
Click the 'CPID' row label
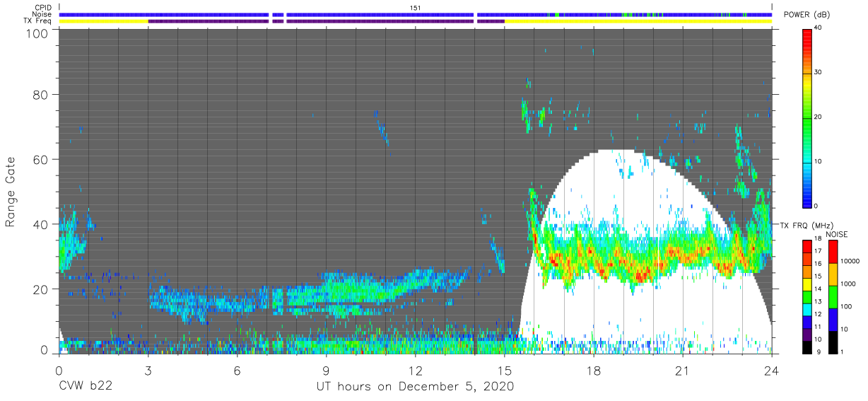pyautogui.click(x=43, y=8)
